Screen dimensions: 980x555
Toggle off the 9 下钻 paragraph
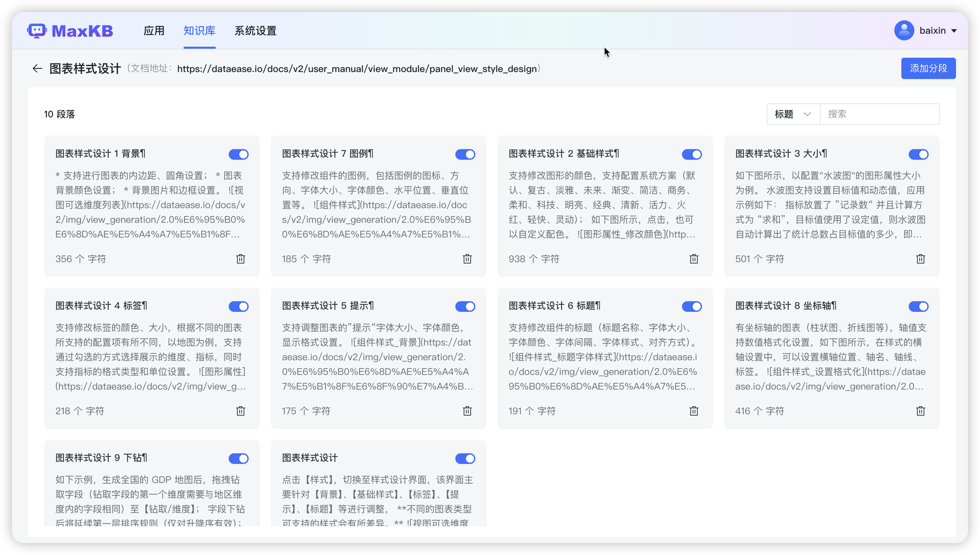point(238,459)
